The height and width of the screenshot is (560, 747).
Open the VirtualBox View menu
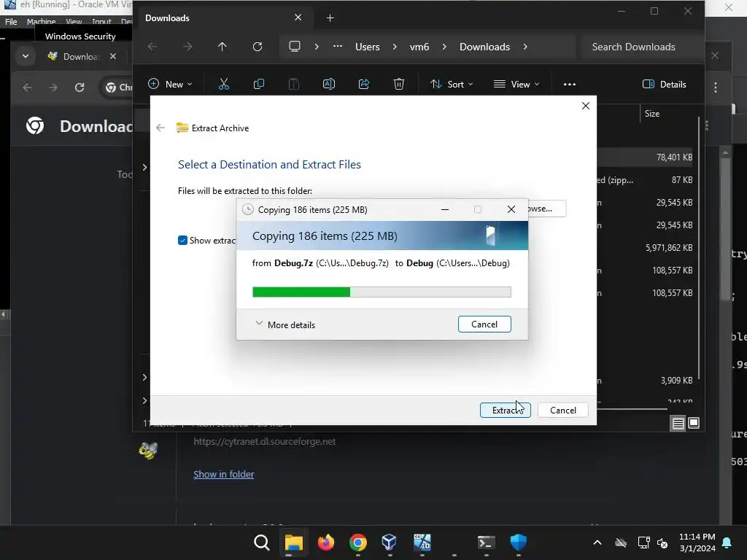click(74, 21)
